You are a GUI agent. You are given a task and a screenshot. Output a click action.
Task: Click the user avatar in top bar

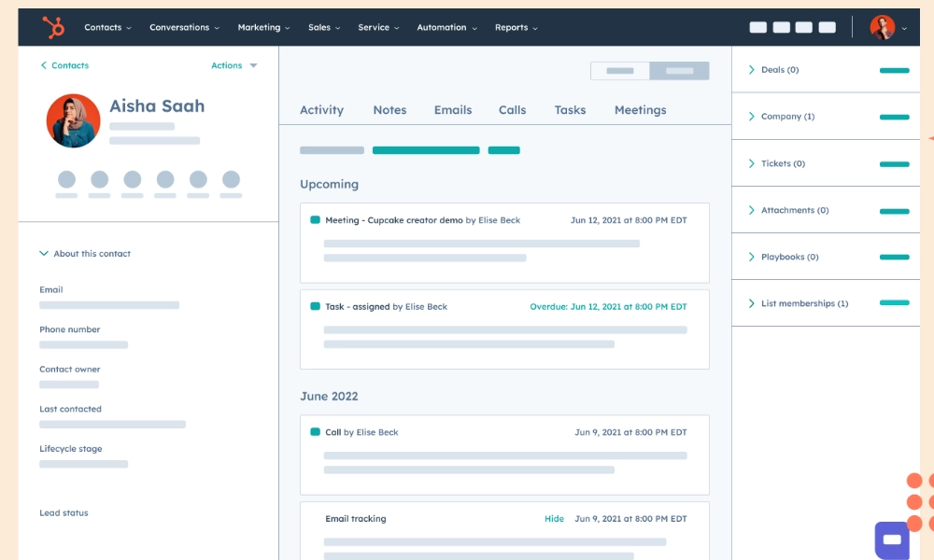tap(883, 27)
